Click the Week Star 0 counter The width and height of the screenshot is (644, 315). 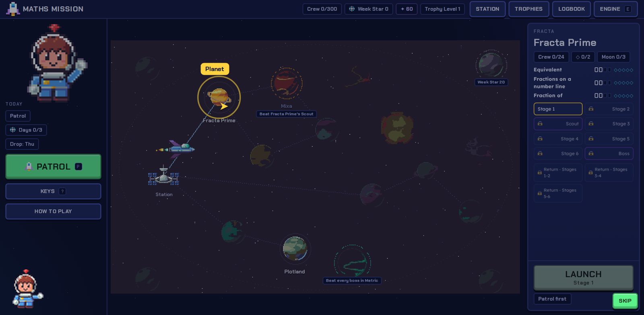pyautogui.click(x=369, y=9)
